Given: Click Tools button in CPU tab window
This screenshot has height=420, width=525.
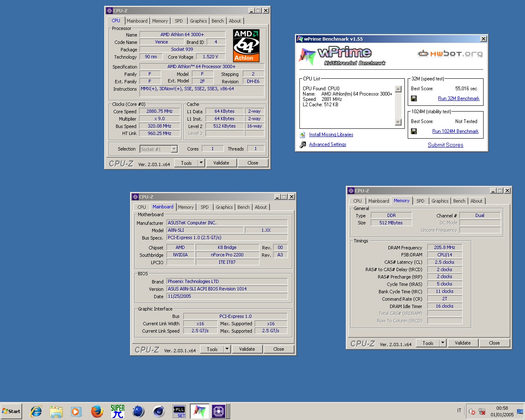Looking at the screenshot, I should 186,163.
